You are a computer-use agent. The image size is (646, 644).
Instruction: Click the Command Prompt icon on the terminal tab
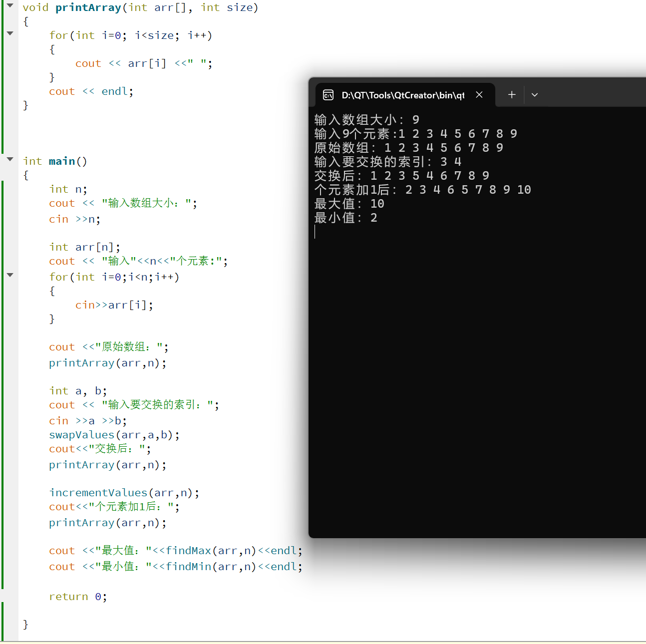(x=328, y=95)
